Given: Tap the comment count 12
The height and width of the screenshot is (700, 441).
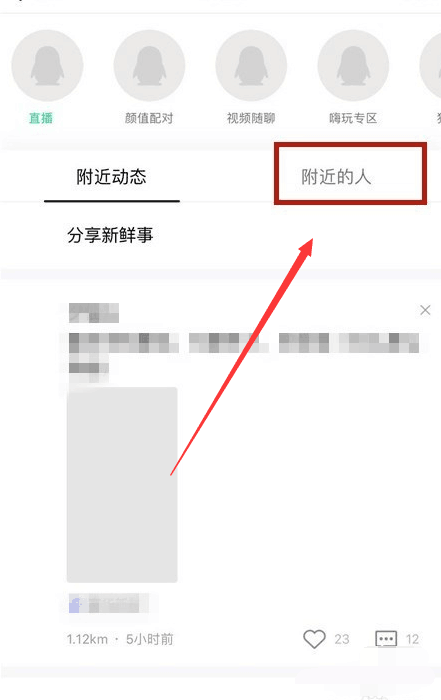Looking at the screenshot, I should [x=412, y=639].
